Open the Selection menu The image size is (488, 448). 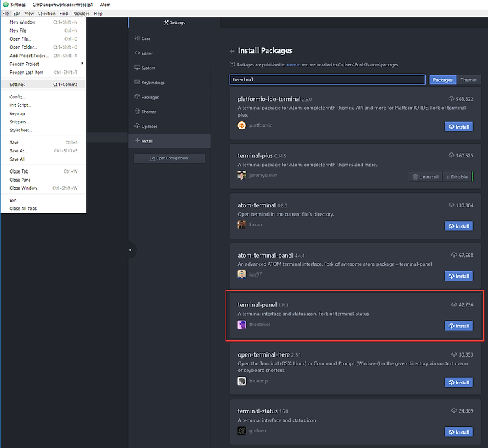(x=46, y=14)
